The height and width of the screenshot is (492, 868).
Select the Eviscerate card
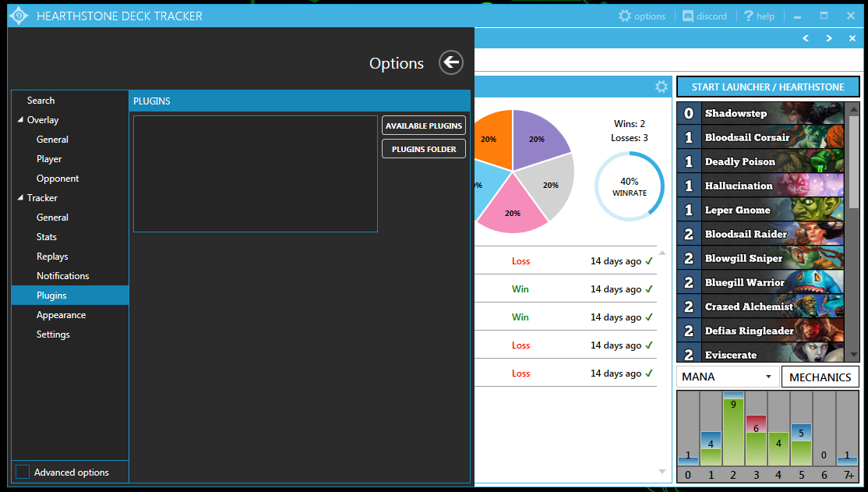(760, 353)
